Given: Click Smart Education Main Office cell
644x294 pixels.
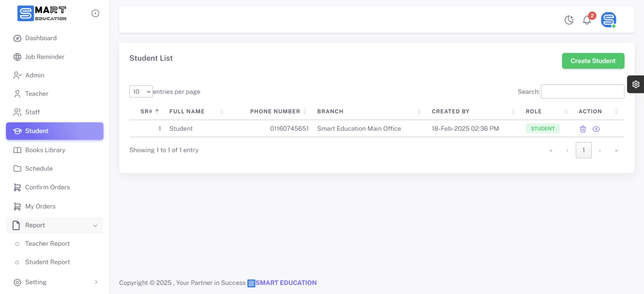Looking at the screenshot, I should [359, 129].
